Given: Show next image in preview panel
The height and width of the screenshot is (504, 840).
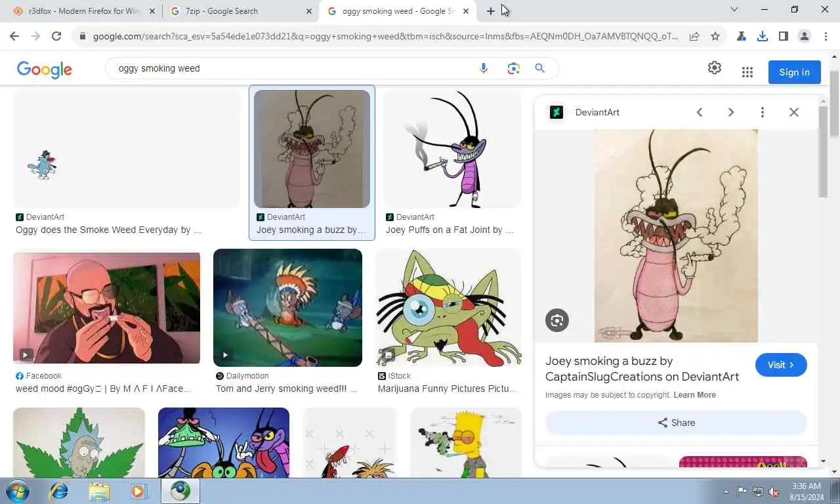Looking at the screenshot, I should click(731, 112).
